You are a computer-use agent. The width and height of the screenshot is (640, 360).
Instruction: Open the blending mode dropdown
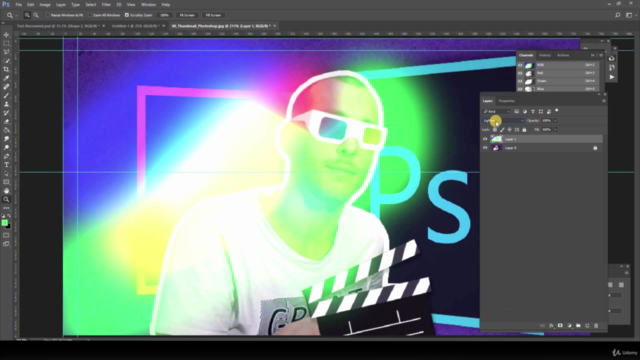click(x=503, y=121)
